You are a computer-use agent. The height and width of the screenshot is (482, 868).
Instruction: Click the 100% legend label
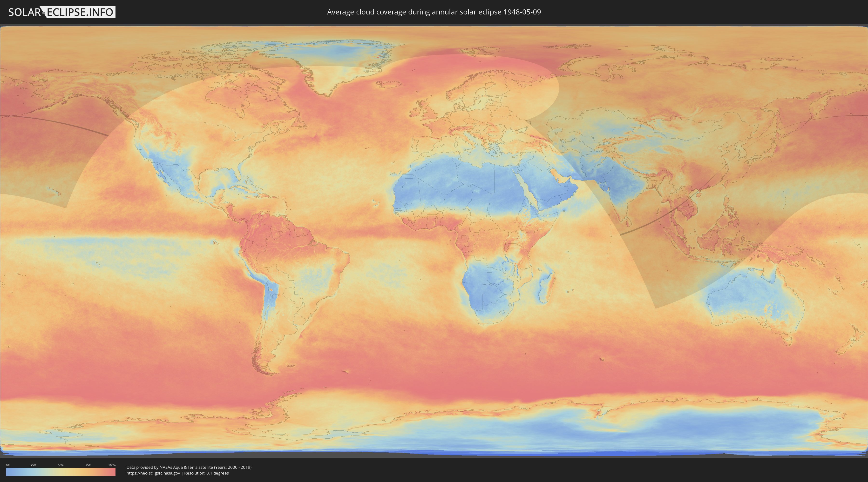click(112, 465)
